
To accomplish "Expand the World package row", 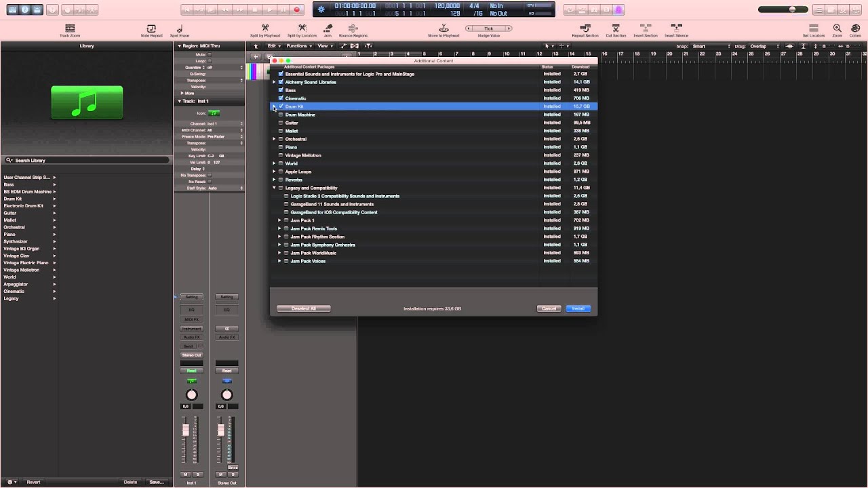I will click(274, 163).
